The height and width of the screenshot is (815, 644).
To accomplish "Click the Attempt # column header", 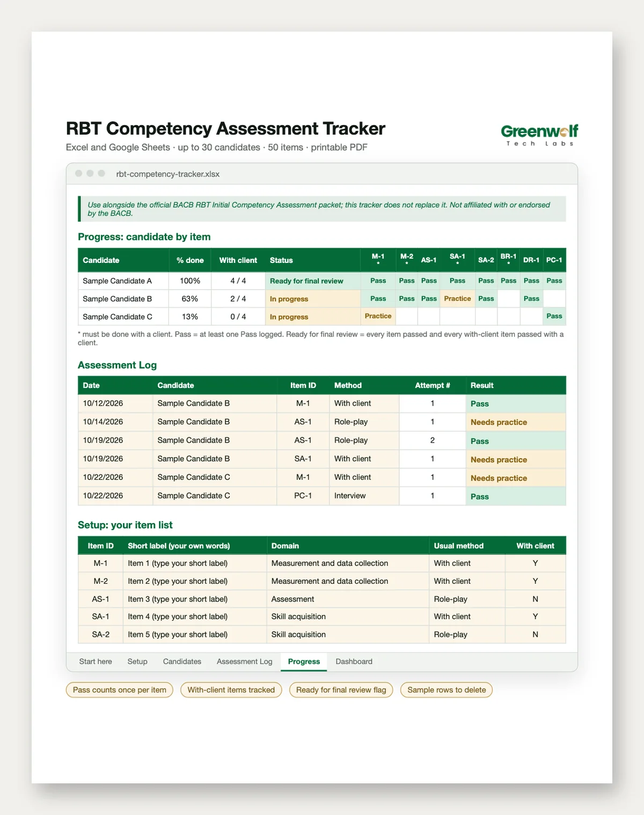I will [433, 385].
